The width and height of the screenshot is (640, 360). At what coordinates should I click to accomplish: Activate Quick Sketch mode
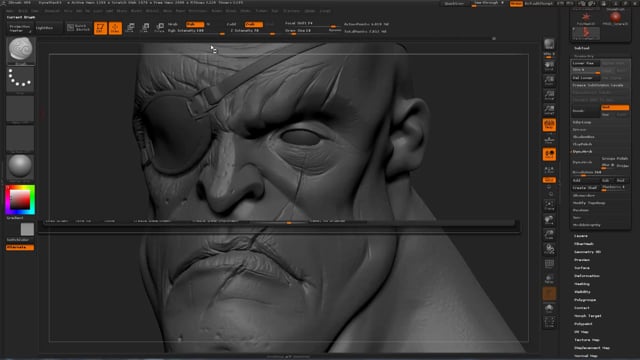(78, 28)
